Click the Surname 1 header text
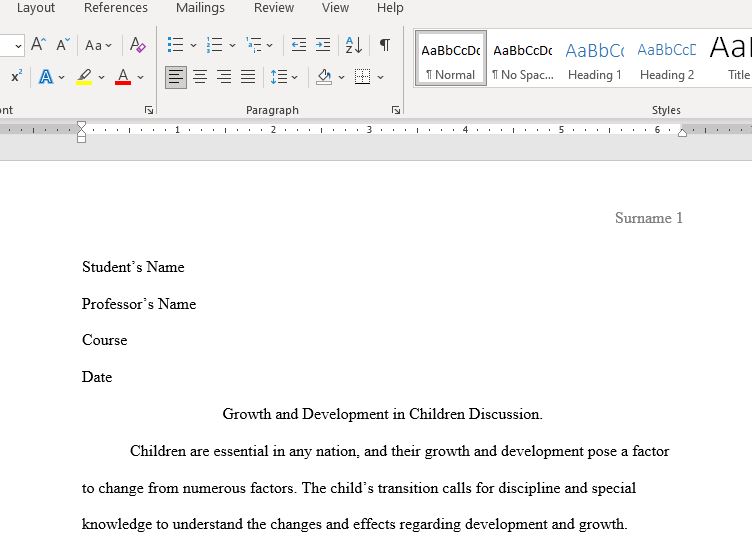 648,218
